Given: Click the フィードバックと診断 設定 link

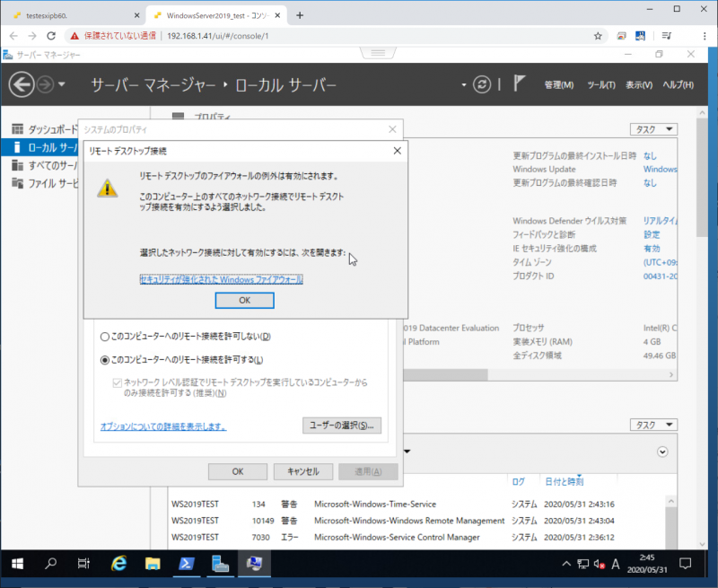Looking at the screenshot, I should 652,234.
